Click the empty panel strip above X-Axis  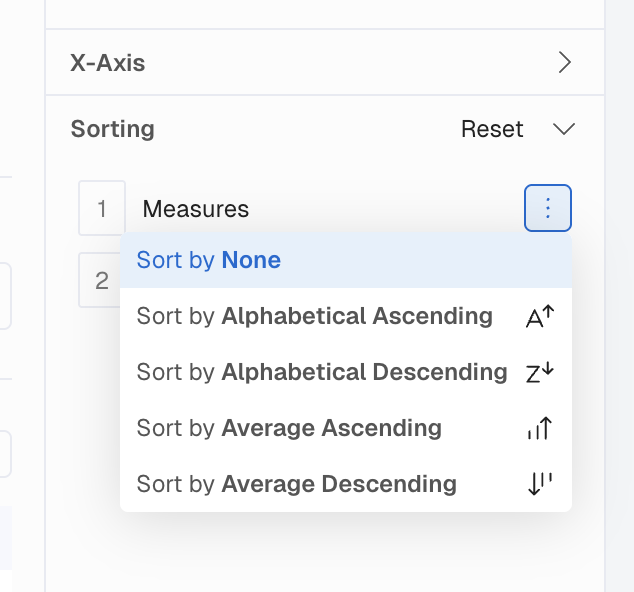click(325, 14)
